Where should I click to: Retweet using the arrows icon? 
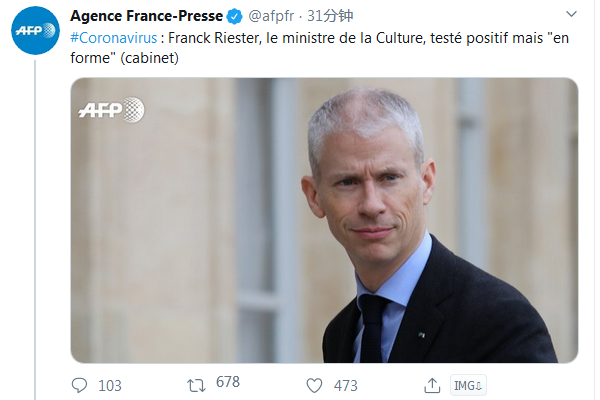(196, 385)
